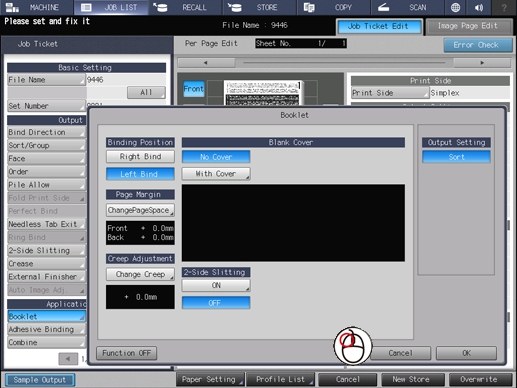The image size is (517, 388).
Task: Click Function OFF button
Action: [127, 353]
